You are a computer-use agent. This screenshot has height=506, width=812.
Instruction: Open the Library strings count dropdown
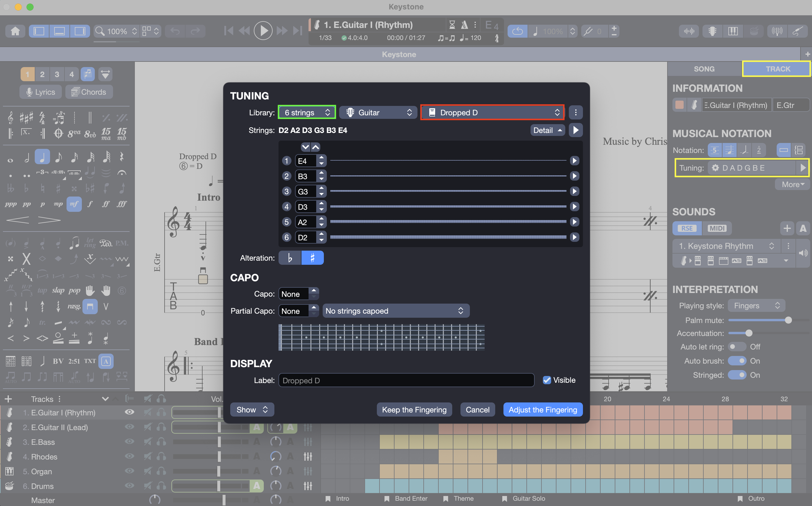point(307,112)
